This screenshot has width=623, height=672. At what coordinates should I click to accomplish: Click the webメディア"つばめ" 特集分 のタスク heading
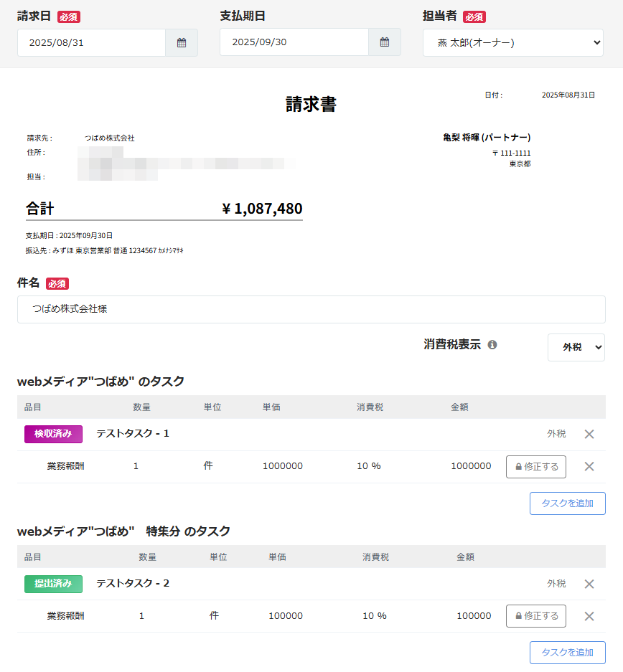click(x=123, y=531)
